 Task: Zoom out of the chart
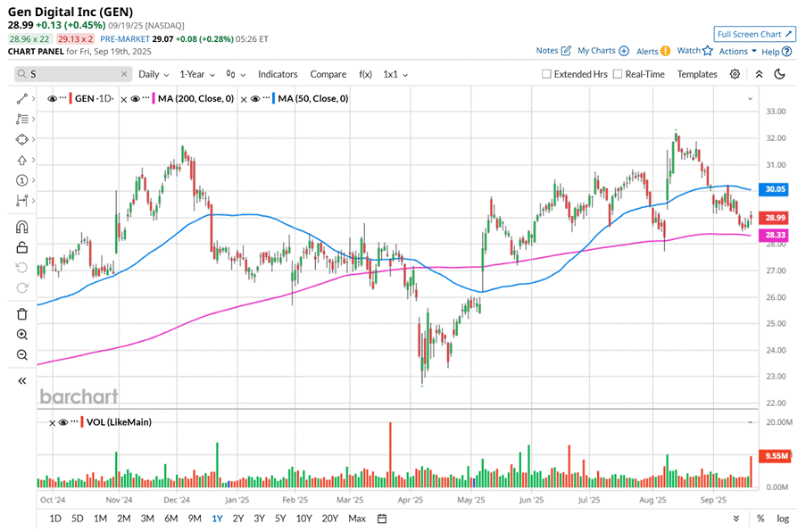21,355
